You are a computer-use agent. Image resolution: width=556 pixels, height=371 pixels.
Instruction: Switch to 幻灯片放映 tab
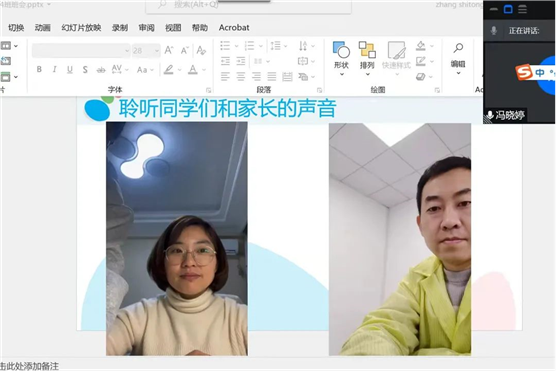pyautogui.click(x=82, y=28)
